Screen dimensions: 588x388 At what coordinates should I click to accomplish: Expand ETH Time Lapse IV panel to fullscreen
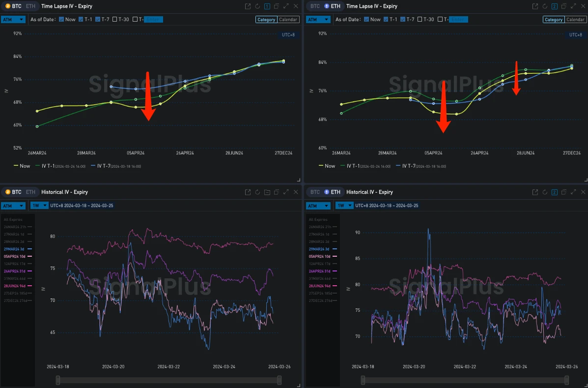[x=572, y=6]
